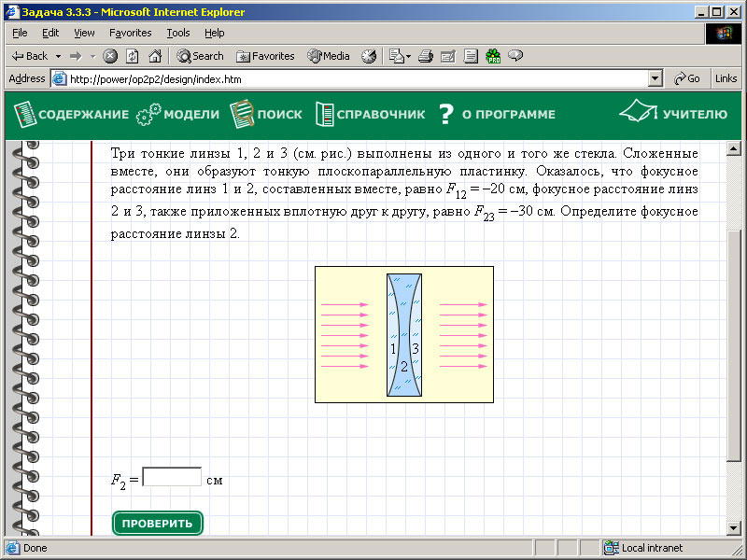747x560 pixels.
Task: Click the ПРОВЕРИТЬ check button
Action: click(158, 524)
